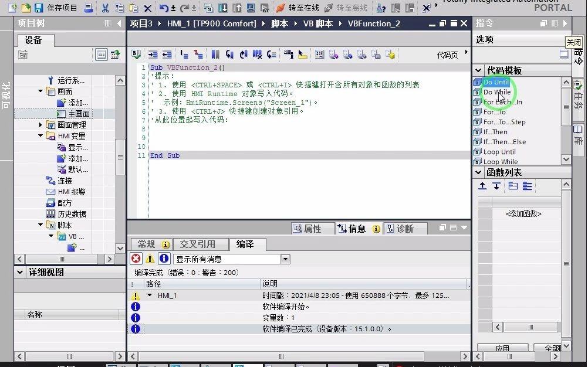Click the project tree vertical scrollbar thumb
Screen dimensions: 588x367
click(120, 157)
